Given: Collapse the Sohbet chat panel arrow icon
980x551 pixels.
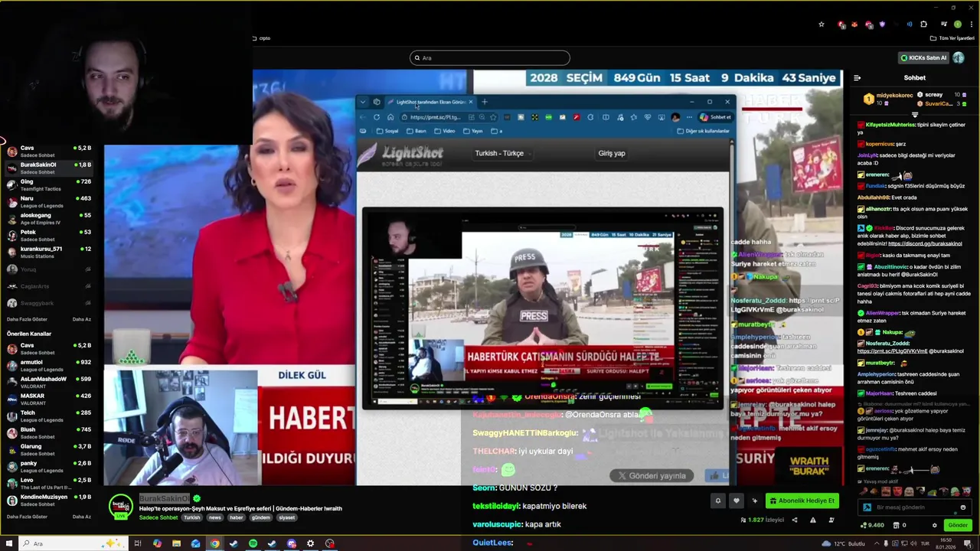Looking at the screenshot, I should pos(857,77).
